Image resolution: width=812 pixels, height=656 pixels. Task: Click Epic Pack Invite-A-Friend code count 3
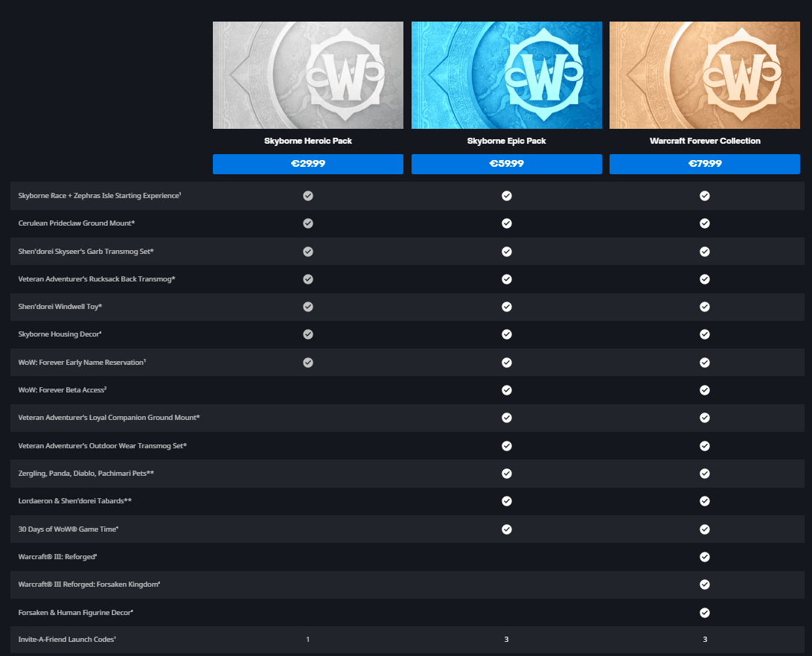coord(506,640)
